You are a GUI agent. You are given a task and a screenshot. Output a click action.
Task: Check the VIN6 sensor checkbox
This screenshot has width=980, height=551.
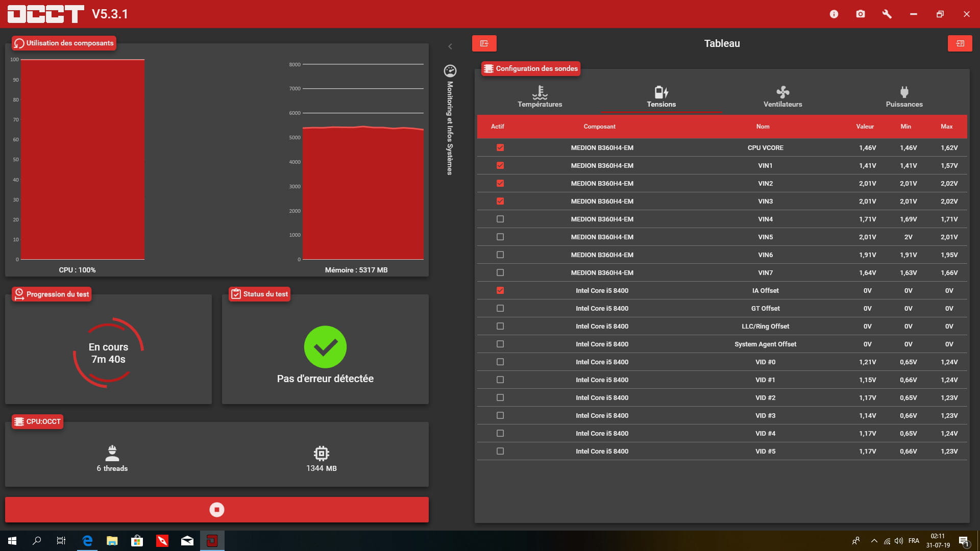[500, 255]
